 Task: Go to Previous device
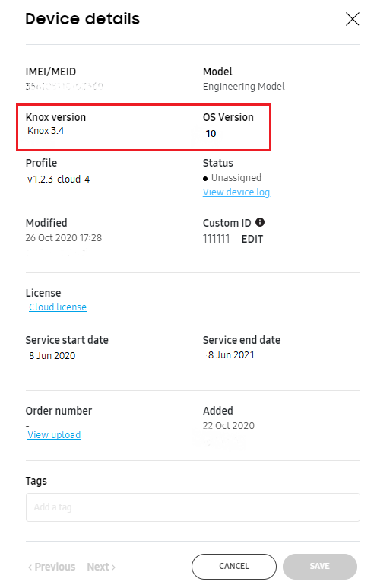(x=52, y=567)
